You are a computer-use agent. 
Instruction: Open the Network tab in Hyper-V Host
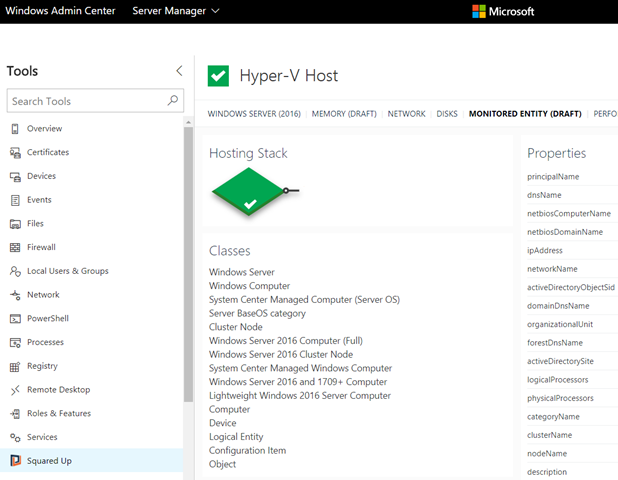click(x=406, y=114)
